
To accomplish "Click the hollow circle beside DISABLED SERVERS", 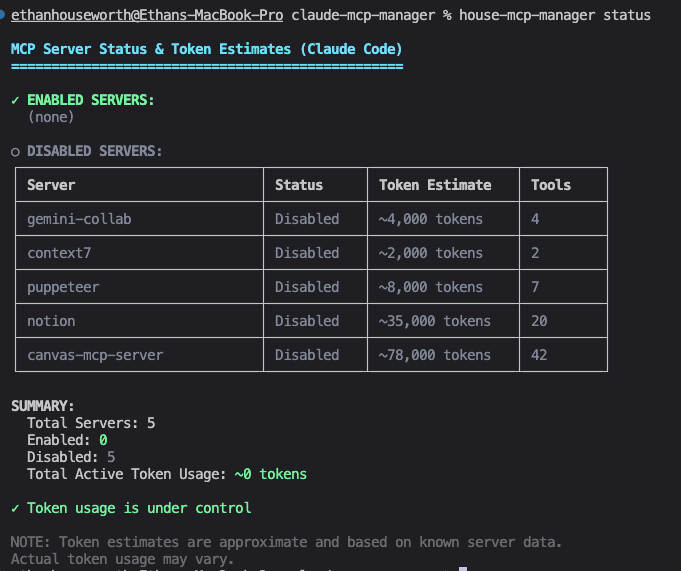I will tap(15, 152).
